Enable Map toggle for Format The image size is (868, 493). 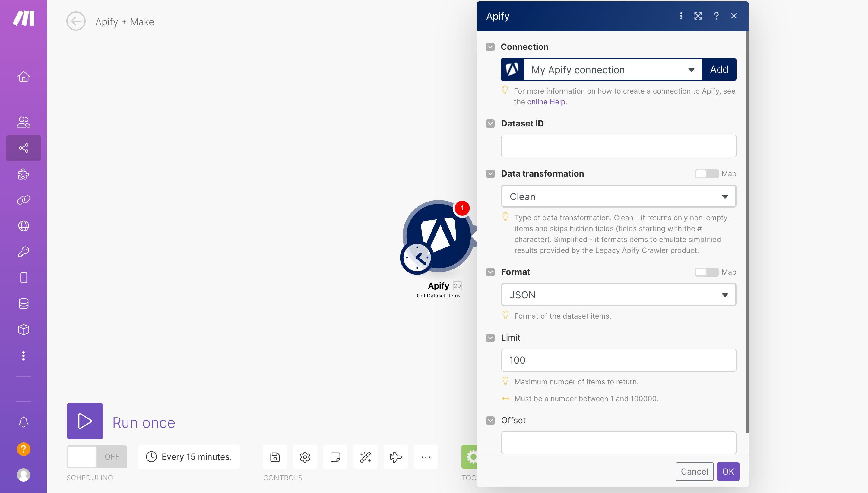[x=706, y=272]
